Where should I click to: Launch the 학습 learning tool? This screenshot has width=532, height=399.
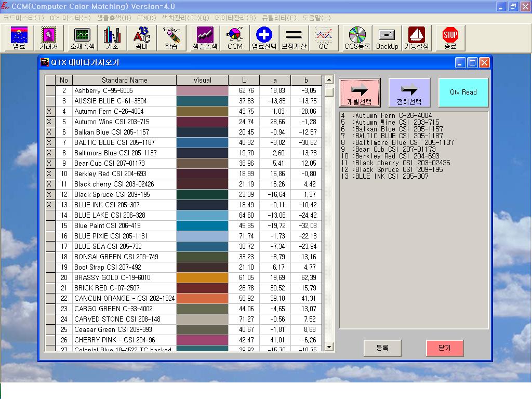[172, 37]
